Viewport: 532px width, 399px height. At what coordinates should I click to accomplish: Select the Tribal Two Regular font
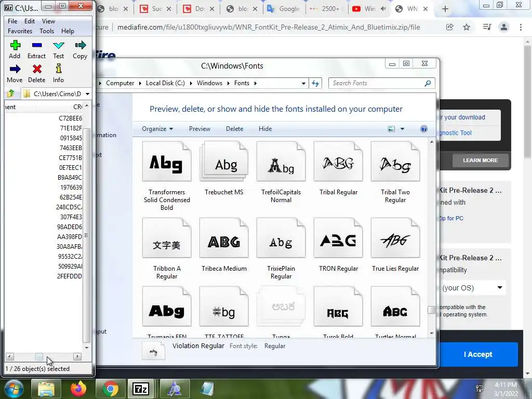click(x=395, y=172)
